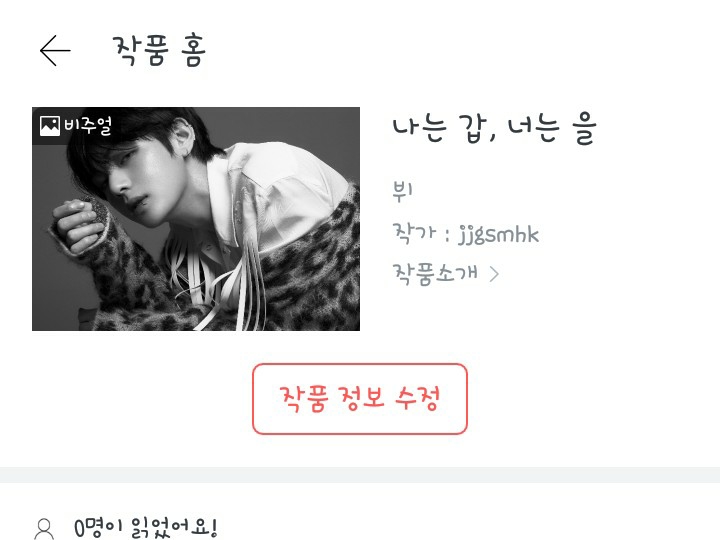Open the black-and-white cover thumbnail
This screenshot has height=540, width=720.
(196, 219)
